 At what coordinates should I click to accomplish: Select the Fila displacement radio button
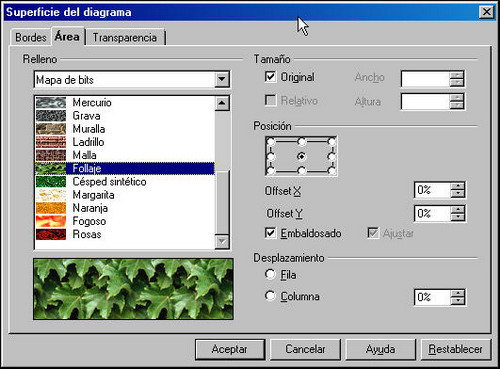pyautogui.click(x=270, y=274)
